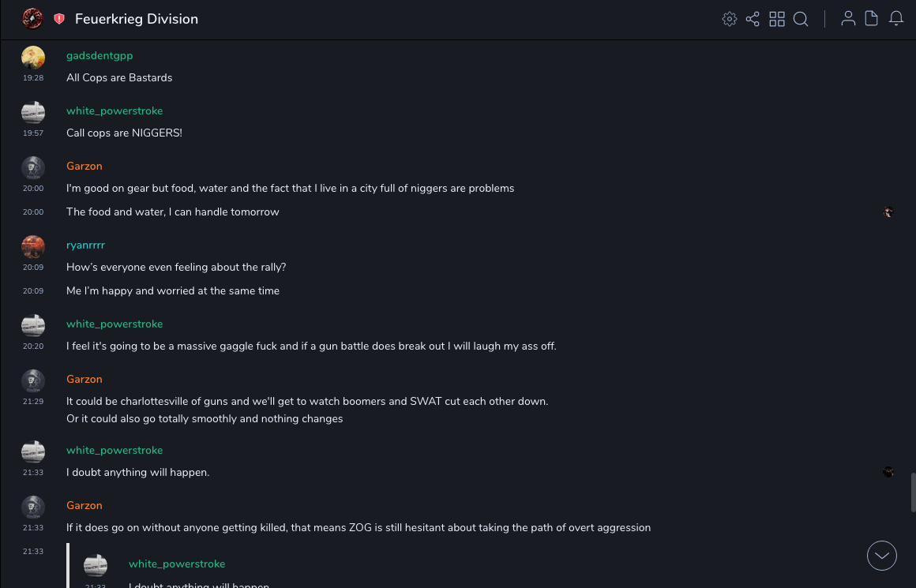The width and height of the screenshot is (916, 588).
Task: Click the ryanrrrr profile avatar
Action: [x=33, y=247]
